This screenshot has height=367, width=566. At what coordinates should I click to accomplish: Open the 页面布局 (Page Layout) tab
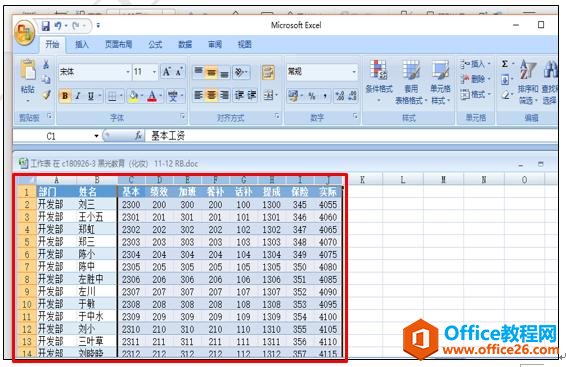click(118, 44)
